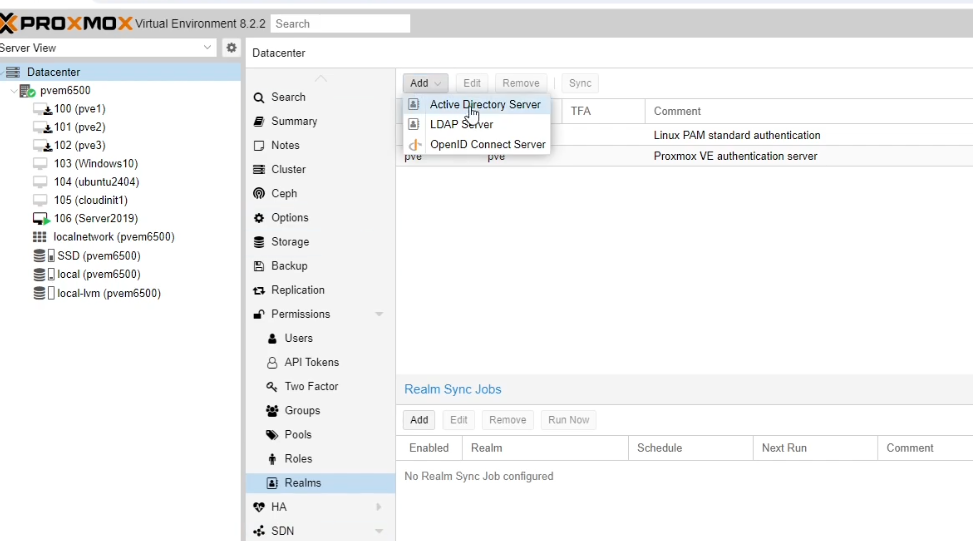Toggle the Add dropdown in Realms toolbar

425,83
